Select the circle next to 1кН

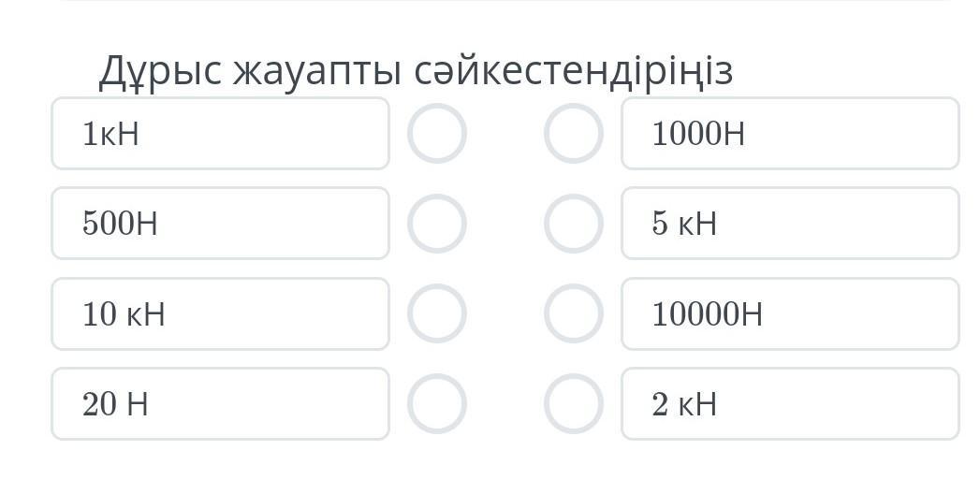point(436,133)
